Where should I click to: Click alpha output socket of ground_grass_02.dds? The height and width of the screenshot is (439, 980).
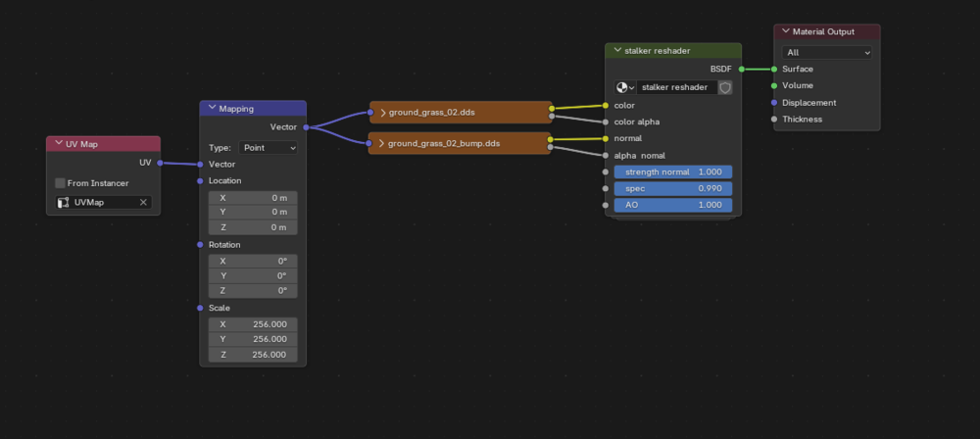click(551, 117)
